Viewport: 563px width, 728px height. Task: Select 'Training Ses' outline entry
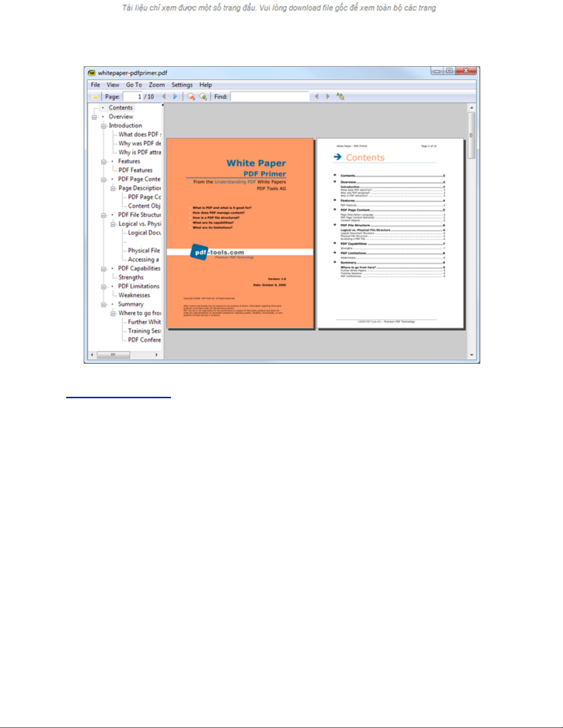144,331
